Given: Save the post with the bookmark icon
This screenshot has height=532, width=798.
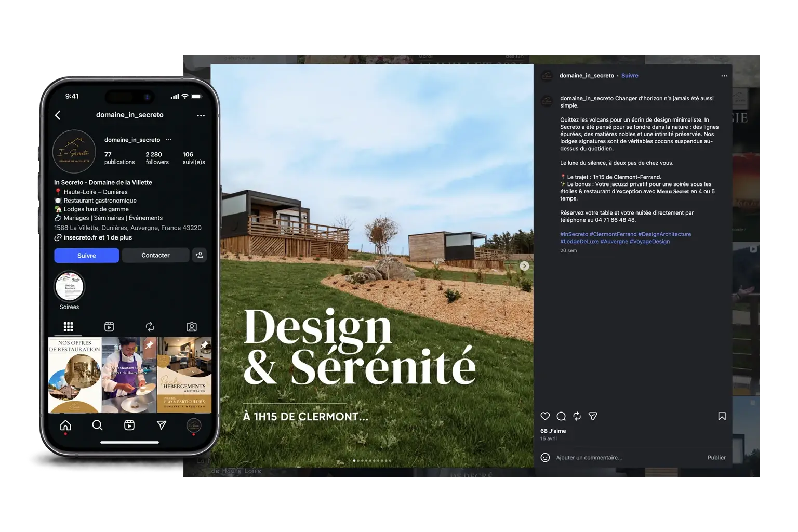Looking at the screenshot, I should [x=722, y=416].
